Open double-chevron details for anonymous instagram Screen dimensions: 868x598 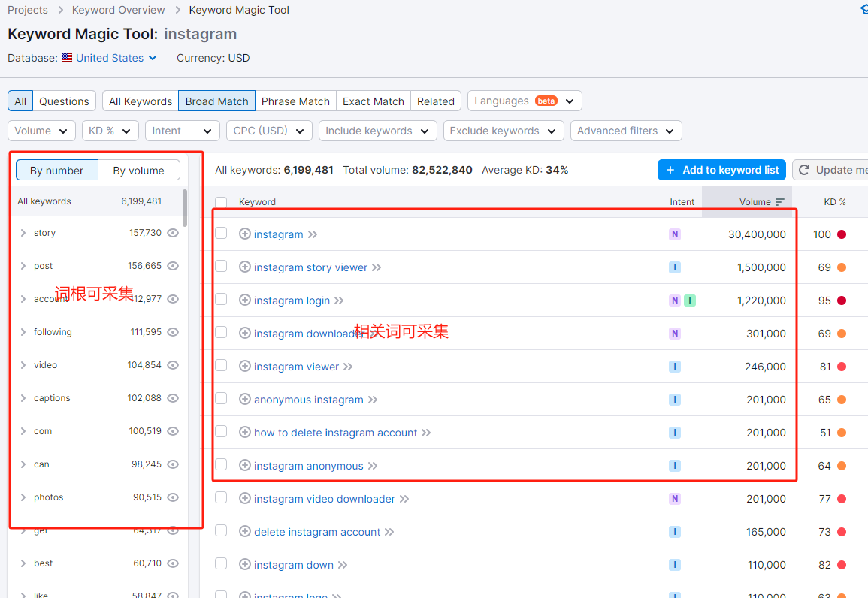coord(373,400)
